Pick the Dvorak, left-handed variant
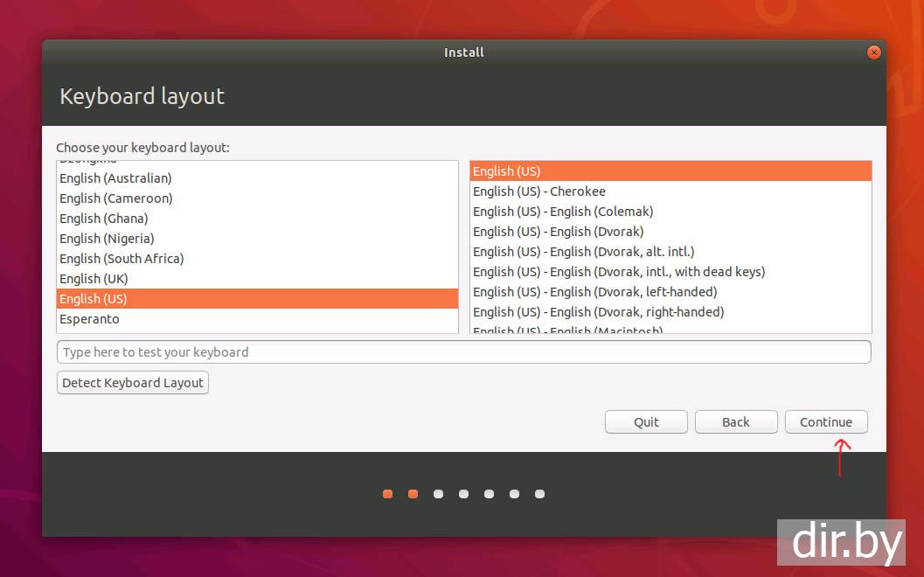The width and height of the screenshot is (924, 577). coord(670,291)
